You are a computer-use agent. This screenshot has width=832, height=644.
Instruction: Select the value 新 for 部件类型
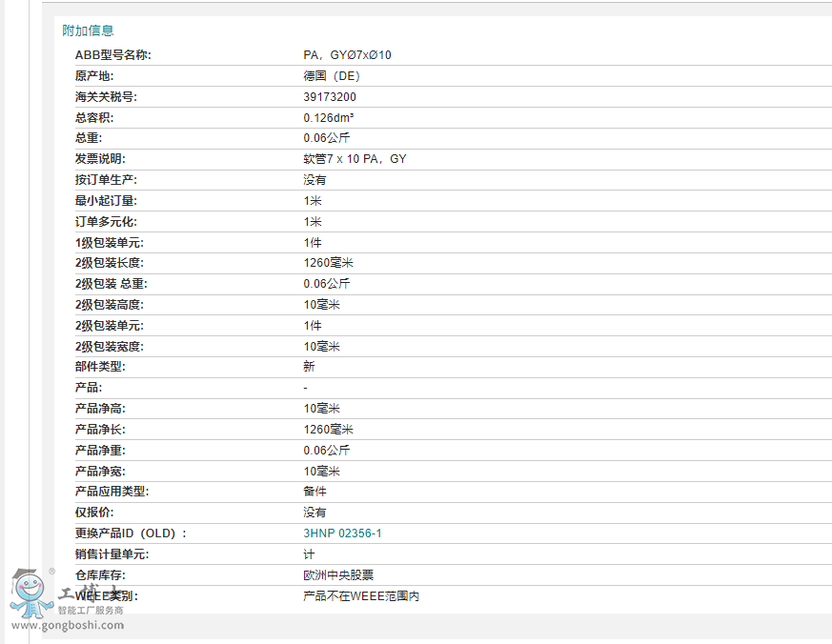point(309,367)
